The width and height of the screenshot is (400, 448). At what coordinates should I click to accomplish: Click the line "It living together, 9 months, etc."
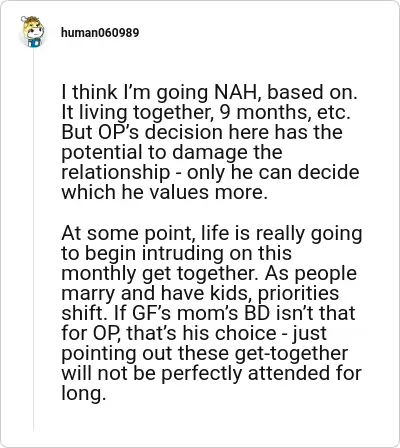[206, 112]
